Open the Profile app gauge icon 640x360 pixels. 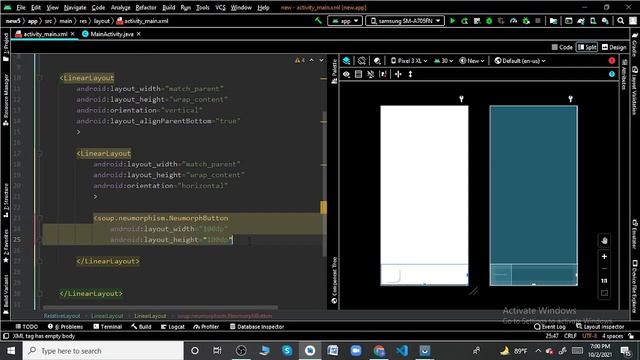click(513, 21)
